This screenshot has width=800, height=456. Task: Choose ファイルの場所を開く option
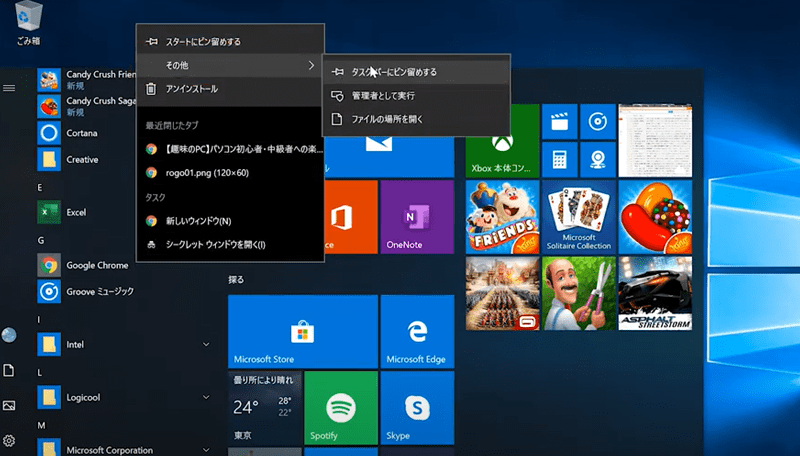416,119
